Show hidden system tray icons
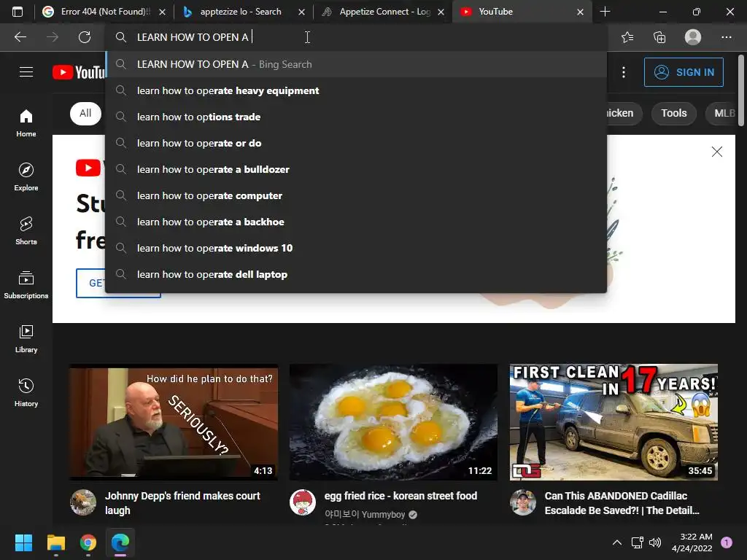The width and height of the screenshot is (747, 560). pyautogui.click(x=617, y=542)
